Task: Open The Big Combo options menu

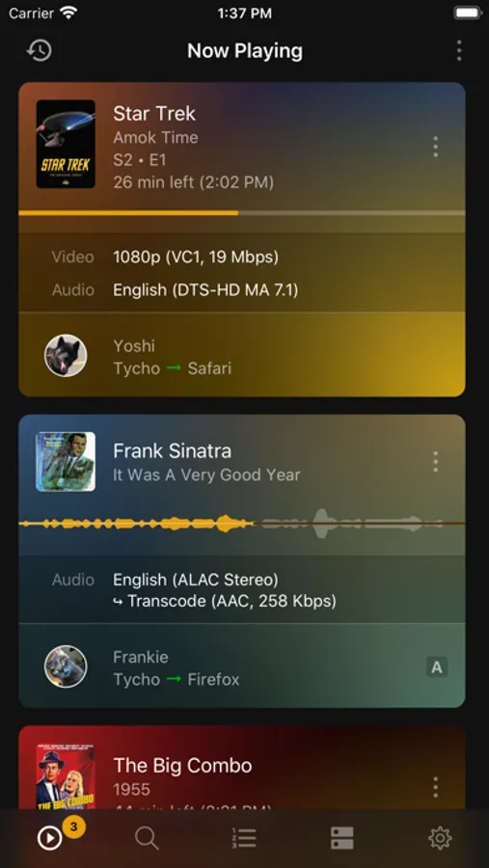Action: pos(435,787)
